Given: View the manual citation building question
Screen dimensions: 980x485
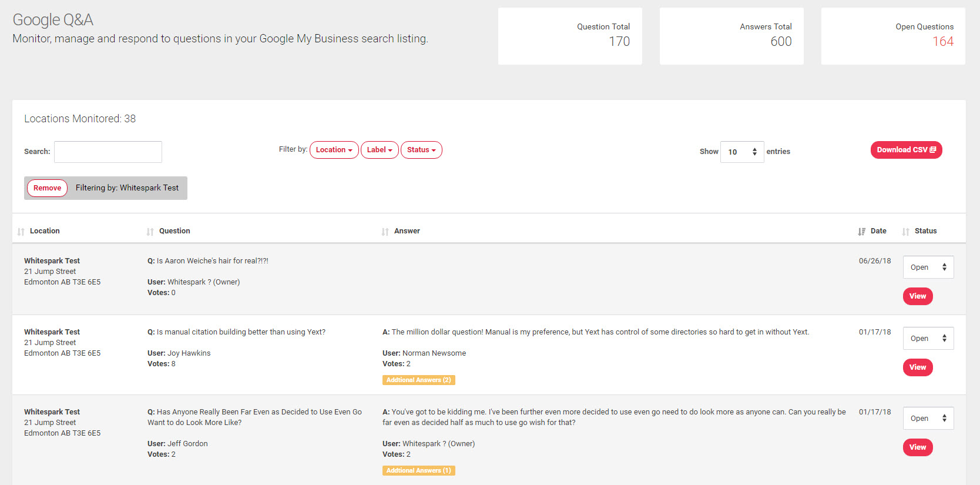Looking at the screenshot, I should pyautogui.click(x=917, y=367).
